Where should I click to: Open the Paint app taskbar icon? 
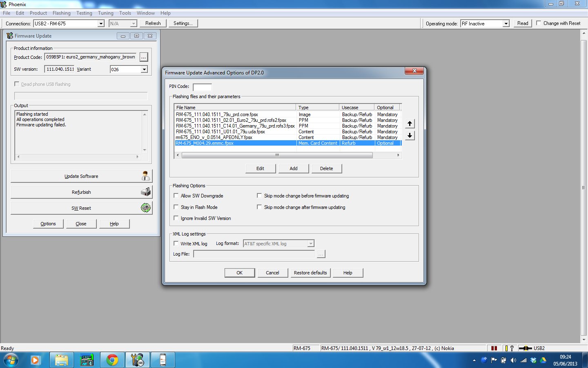point(87,360)
